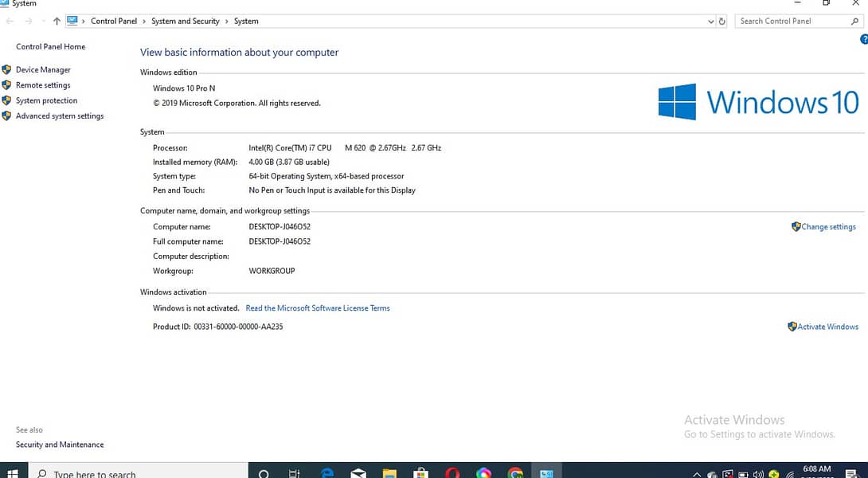The width and height of the screenshot is (868, 478).
Task: Open the Action Center notifications icon
Action: [x=851, y=473]
